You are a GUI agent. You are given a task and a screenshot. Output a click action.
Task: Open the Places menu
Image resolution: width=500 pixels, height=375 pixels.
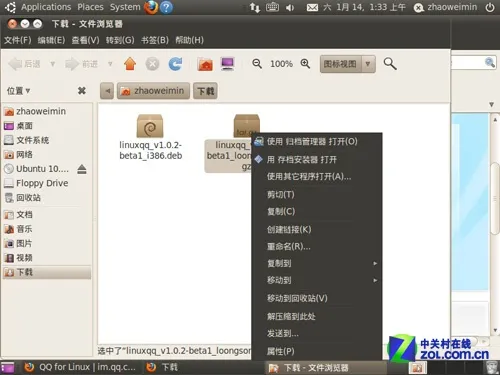pyautogui.click(x=90, y=7)
